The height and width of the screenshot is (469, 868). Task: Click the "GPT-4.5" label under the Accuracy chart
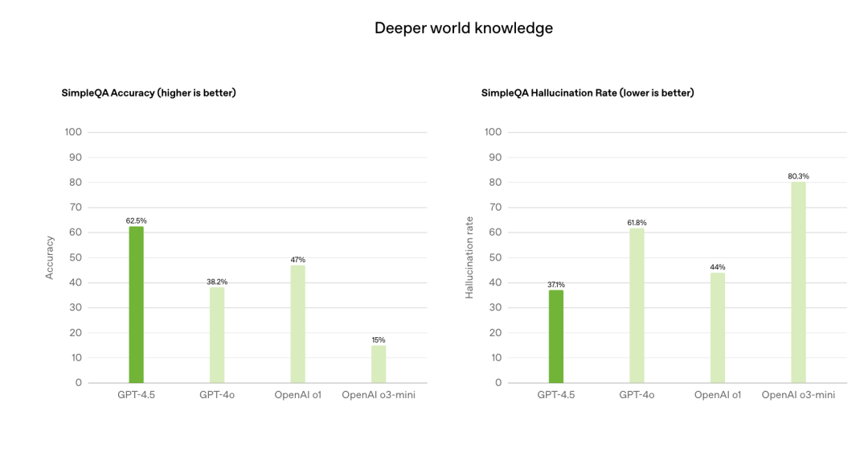pyautogui.click(x=136, y=395)
